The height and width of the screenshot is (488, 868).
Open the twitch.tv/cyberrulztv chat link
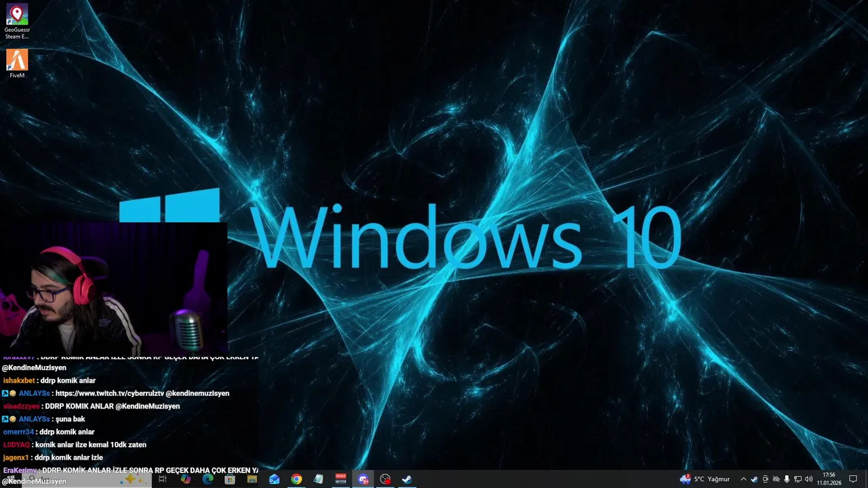[x=109, y=393]
